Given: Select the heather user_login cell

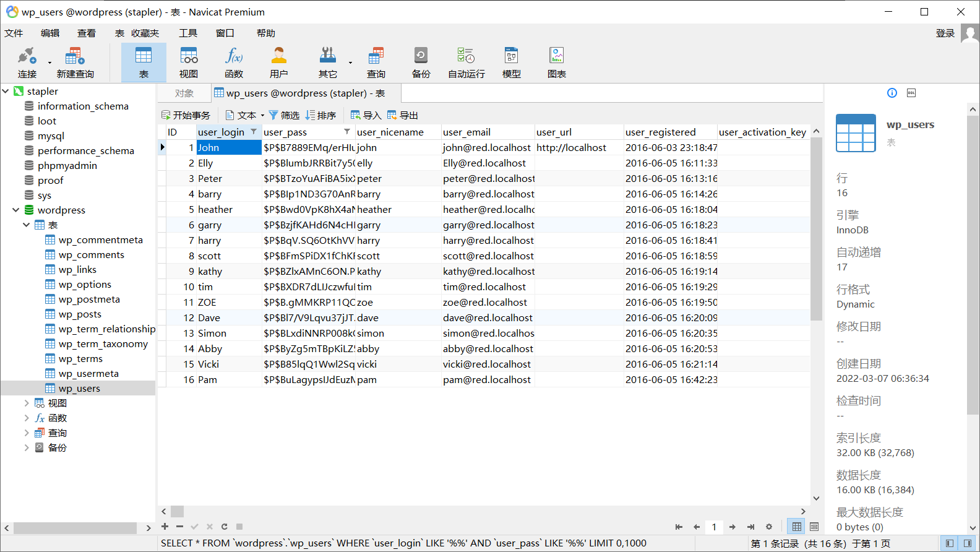Looking at the screenshot, I should click(x=229, y=209).
